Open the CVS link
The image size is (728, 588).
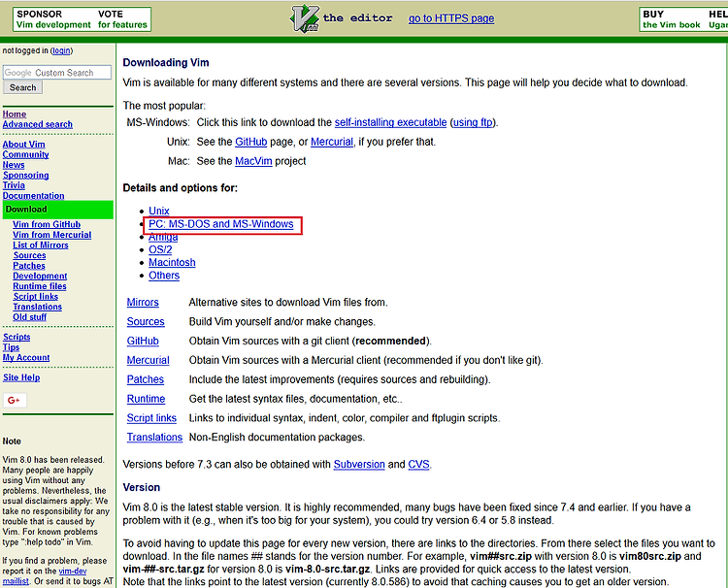418,465
